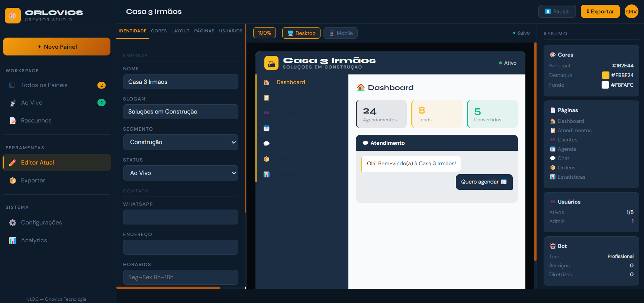The height and width of the screenshot is (303, 644).
Task: Click the preview sidebar statistics chart icon
Action: 266,174
